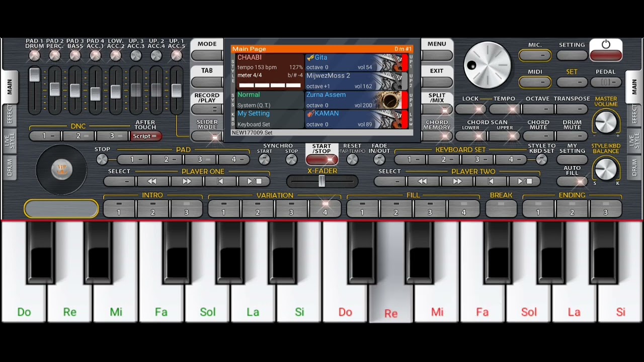The width and height of the screenshot is (644, 362).
Task: Move the X-FADER slider
Action: [x=322, y=182]
